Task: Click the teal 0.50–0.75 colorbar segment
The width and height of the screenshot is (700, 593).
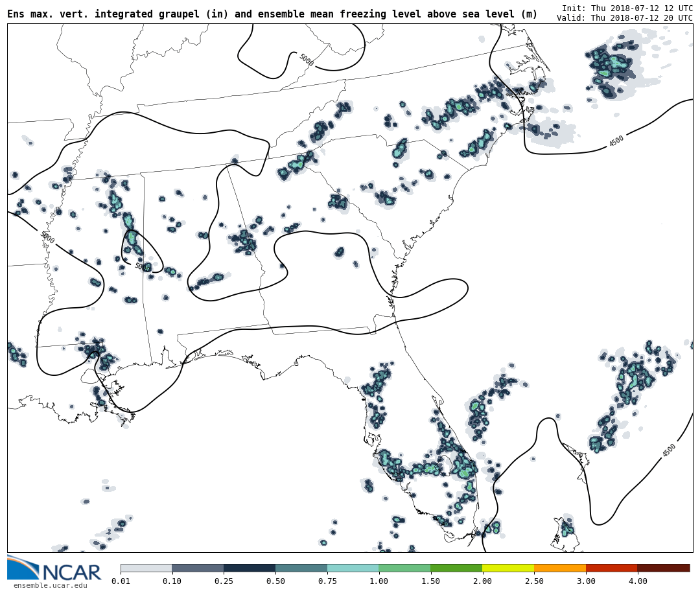Action: 301,568
